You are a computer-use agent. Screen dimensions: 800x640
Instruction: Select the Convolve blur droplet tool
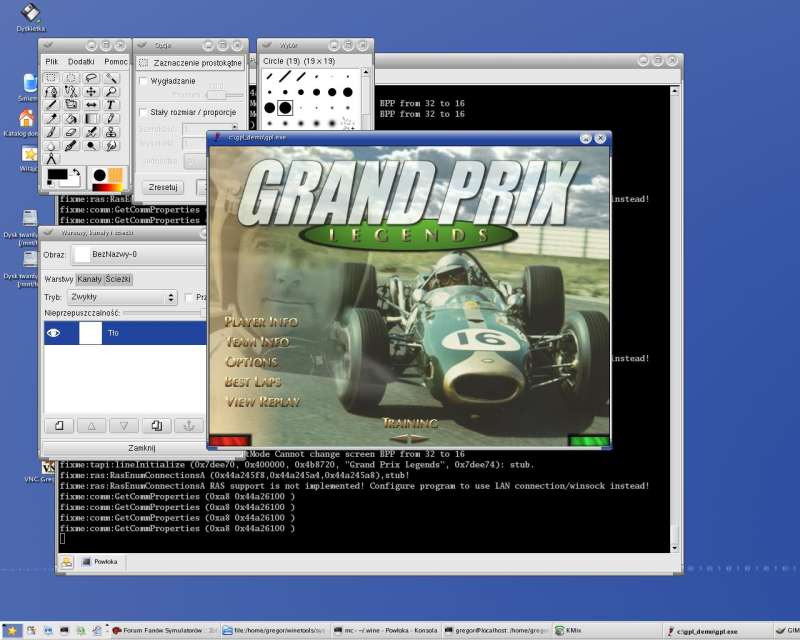[x=51, y=146]
